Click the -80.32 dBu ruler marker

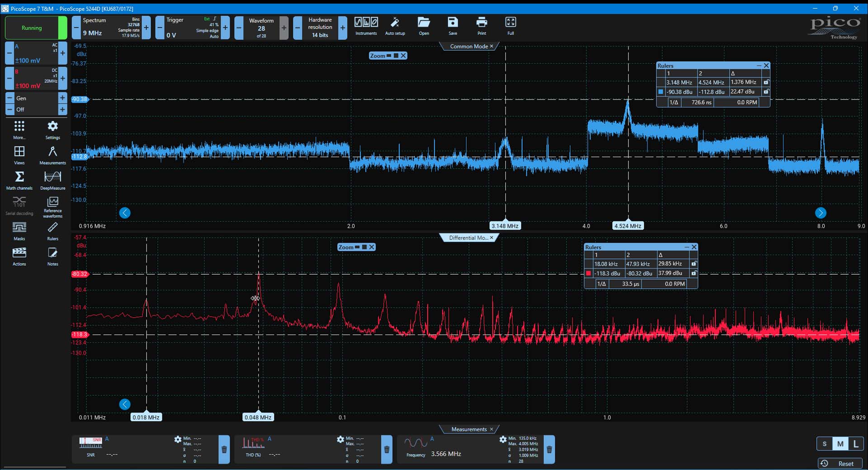80,274
